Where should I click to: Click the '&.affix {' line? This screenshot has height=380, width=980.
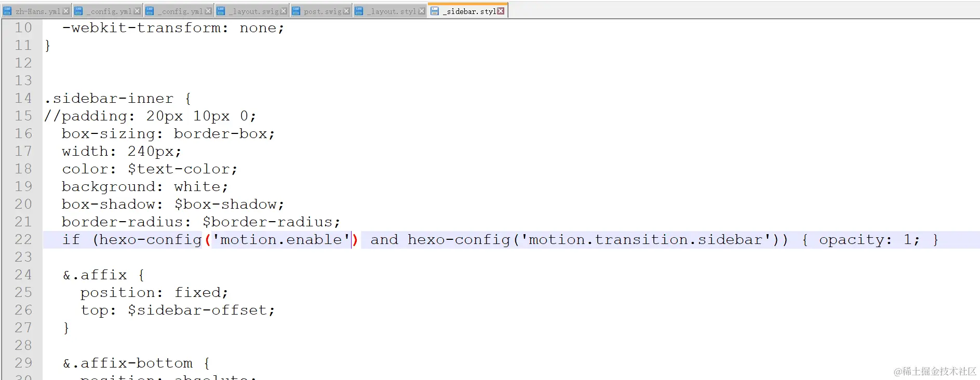[x=104, y=275]
